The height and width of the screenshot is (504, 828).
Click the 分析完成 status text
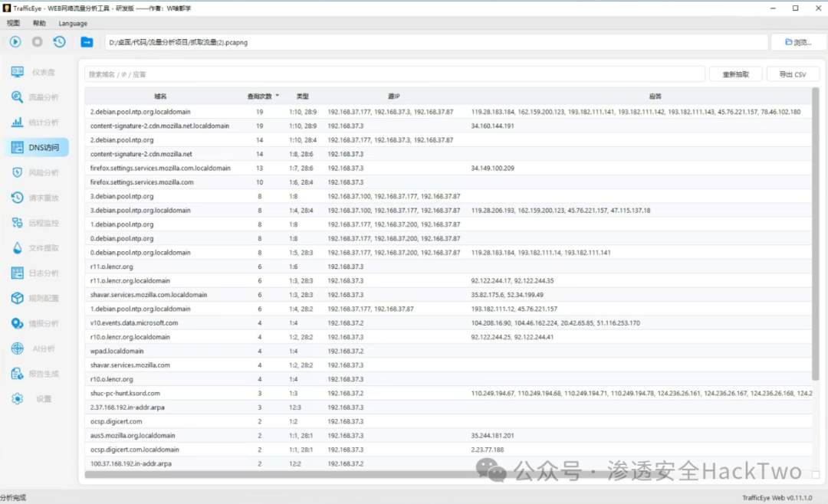pos(13,498)
